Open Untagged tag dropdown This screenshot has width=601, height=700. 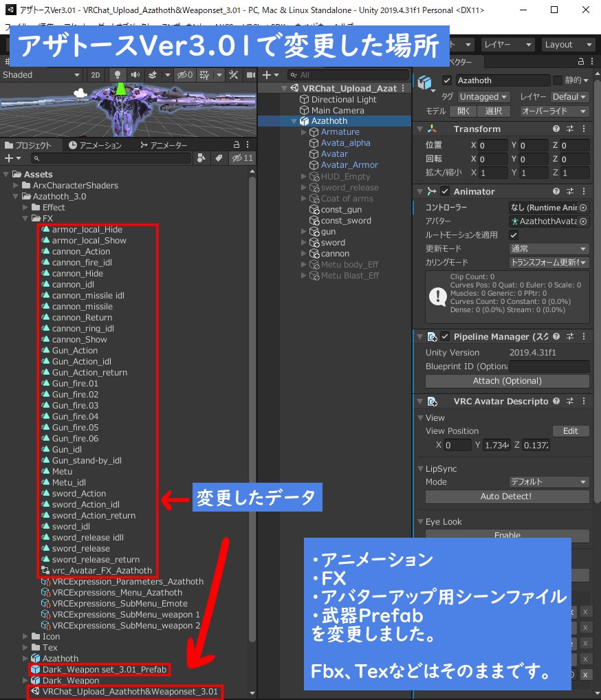coord(483,97)
